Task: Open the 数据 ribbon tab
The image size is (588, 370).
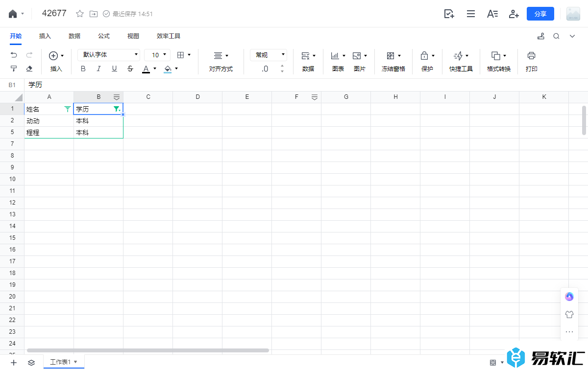Action: pos(74,36)
